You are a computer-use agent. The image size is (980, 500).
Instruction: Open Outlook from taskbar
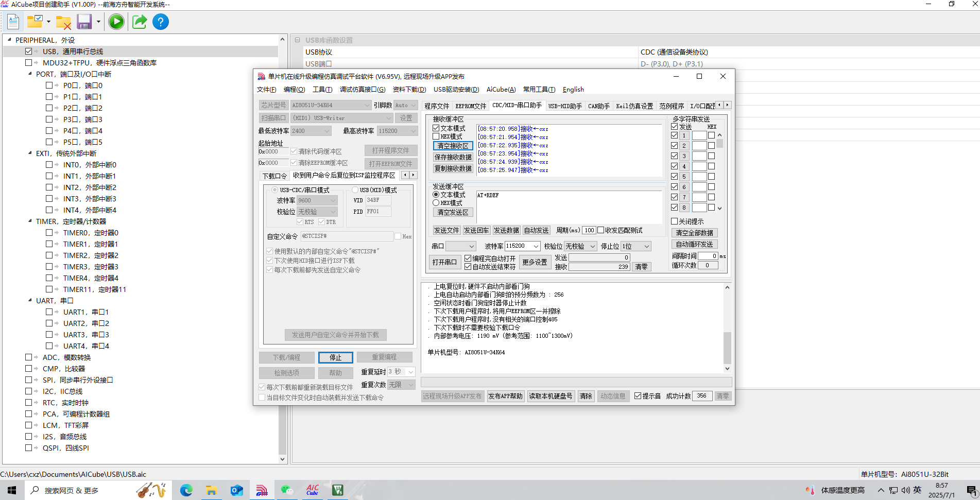tap(236, 490)
